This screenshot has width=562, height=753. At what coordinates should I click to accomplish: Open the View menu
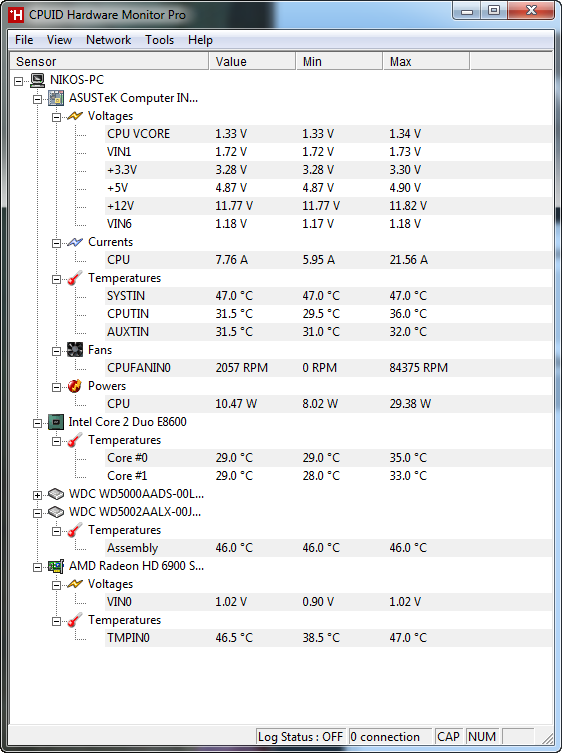59,40
